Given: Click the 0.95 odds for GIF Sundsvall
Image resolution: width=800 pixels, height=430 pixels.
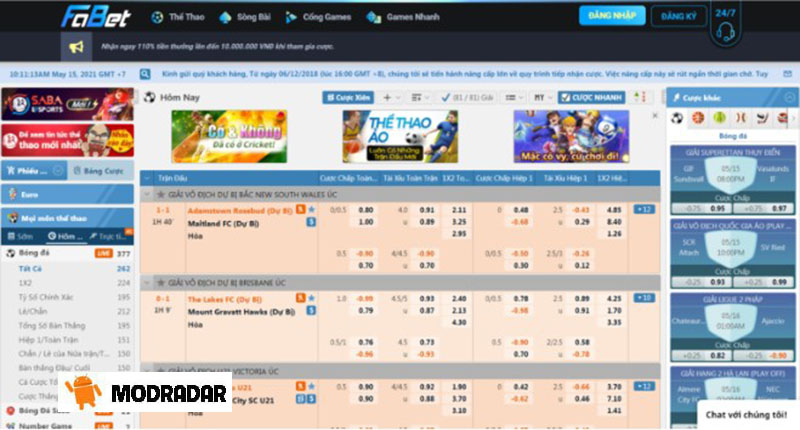Looking at the screenshot, I should (716, 207).
